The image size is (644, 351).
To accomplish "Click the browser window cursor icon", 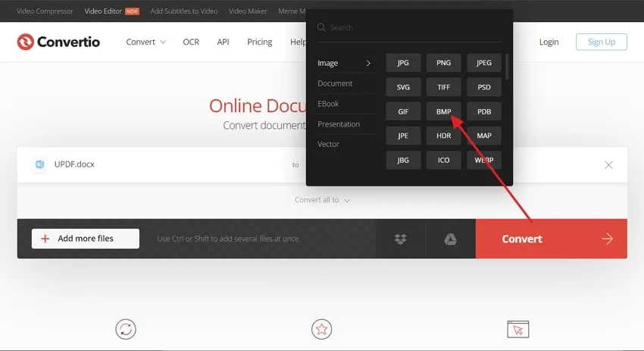I will [518, 329].
